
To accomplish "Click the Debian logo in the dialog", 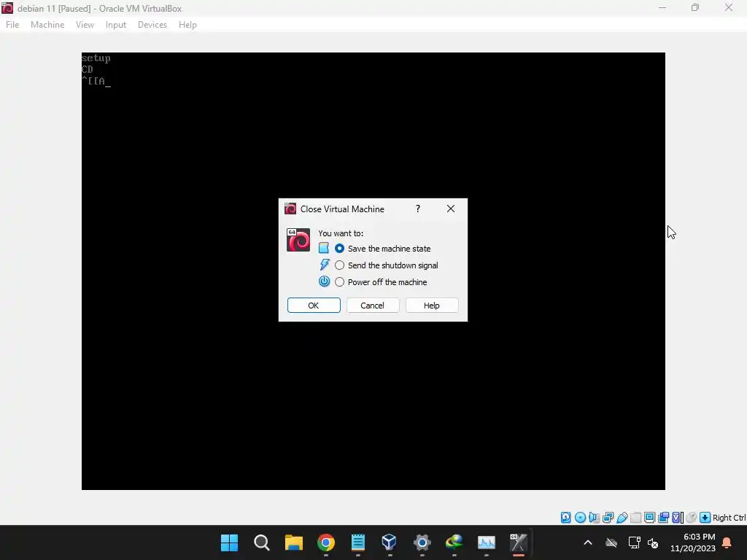I will click(x=298, y=240).
